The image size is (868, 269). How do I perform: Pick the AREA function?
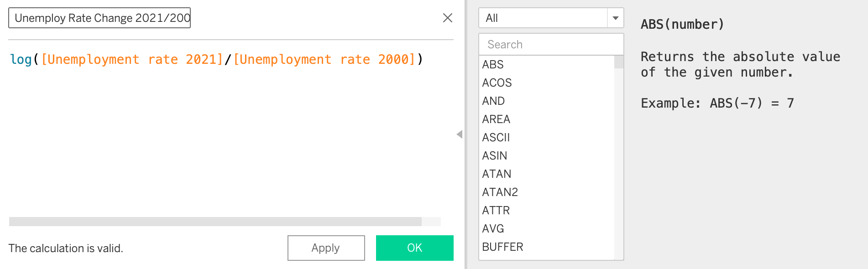tap(496, 119)
